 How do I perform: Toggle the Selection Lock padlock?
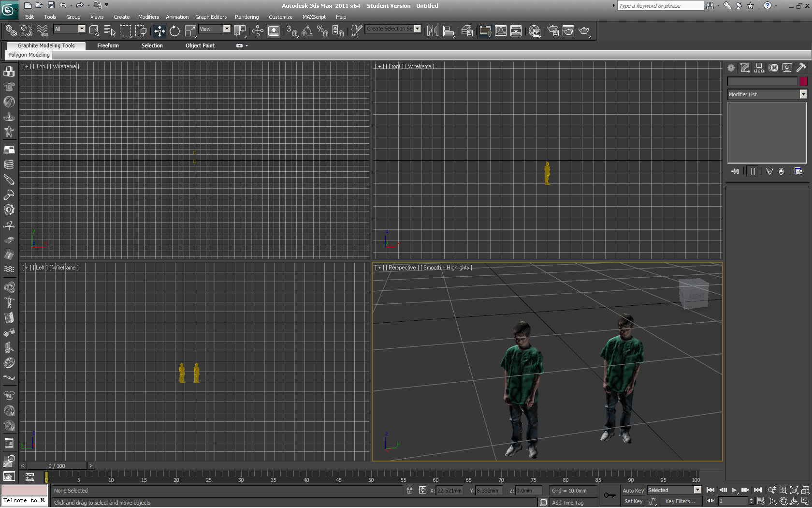tap(409, 490)
